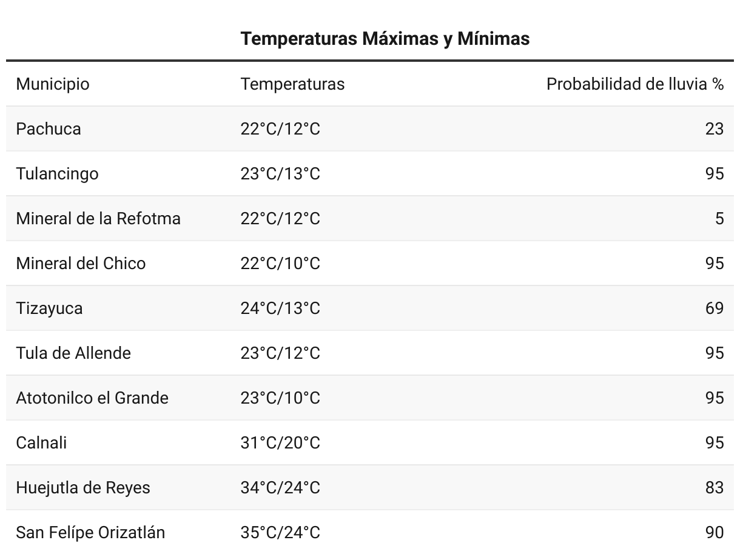This screenshot has height=560, width=740.
Task: Click the Temperaturas Máximas y Mínimas title
Action: click(x=385, y=39)
